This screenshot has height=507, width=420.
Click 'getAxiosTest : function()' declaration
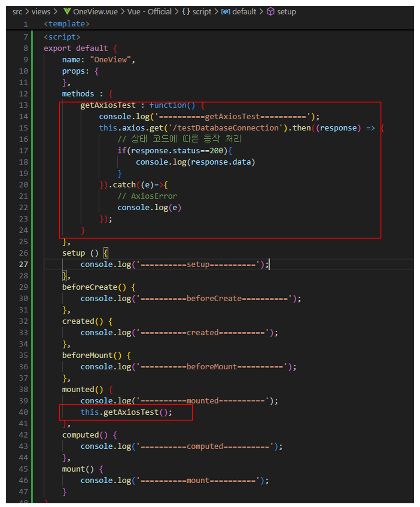point(138,105)
